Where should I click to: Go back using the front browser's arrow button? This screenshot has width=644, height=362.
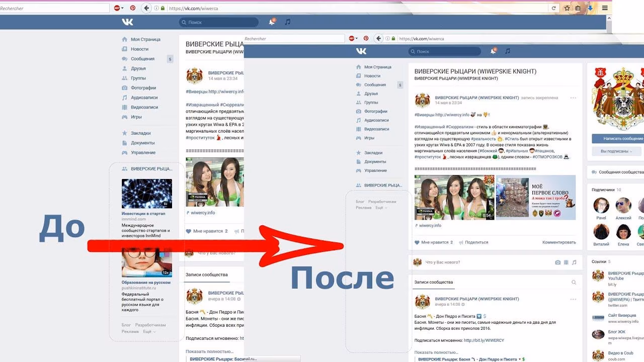click(x=379, y=39)
